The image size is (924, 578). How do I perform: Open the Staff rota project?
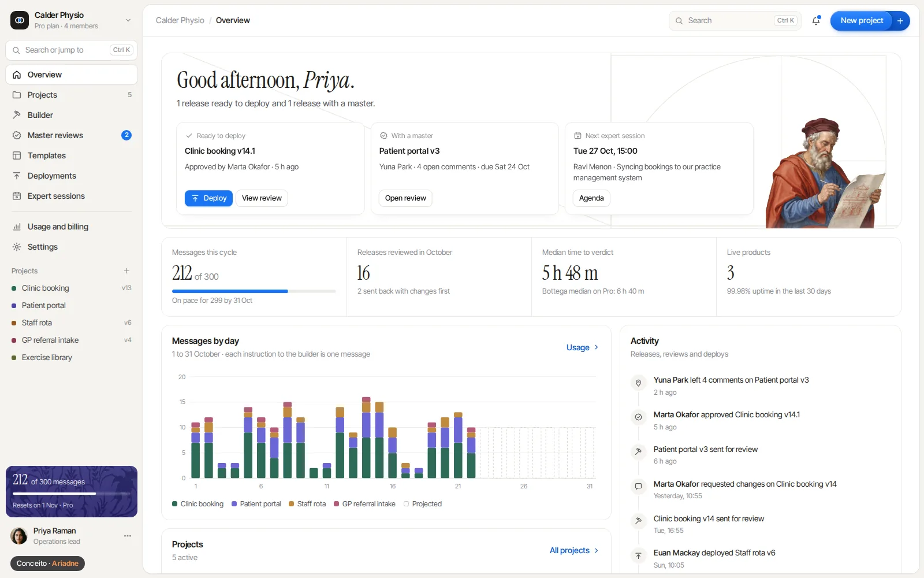click(x=72, y=323)
